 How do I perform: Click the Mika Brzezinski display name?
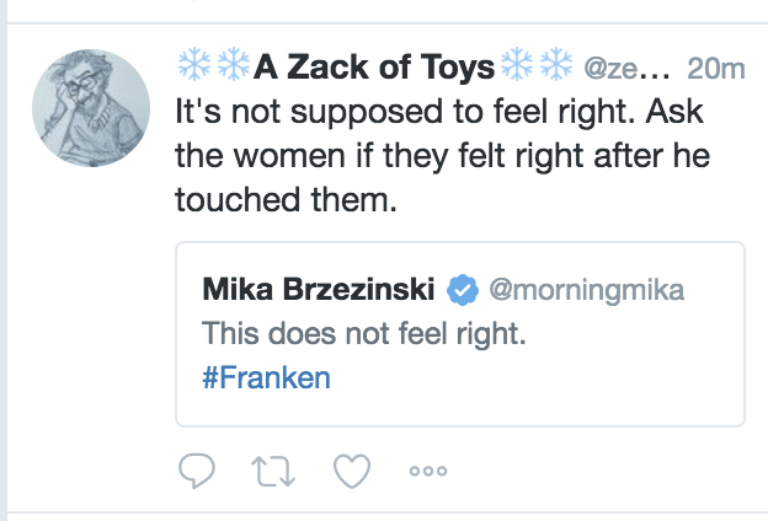pyautogui.click(x=319, y=291)
